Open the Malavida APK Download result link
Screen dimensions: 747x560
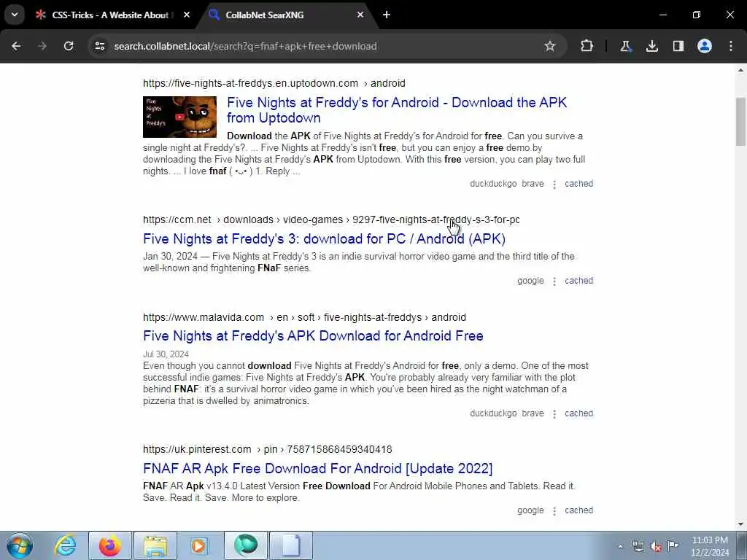coord(313,335)
